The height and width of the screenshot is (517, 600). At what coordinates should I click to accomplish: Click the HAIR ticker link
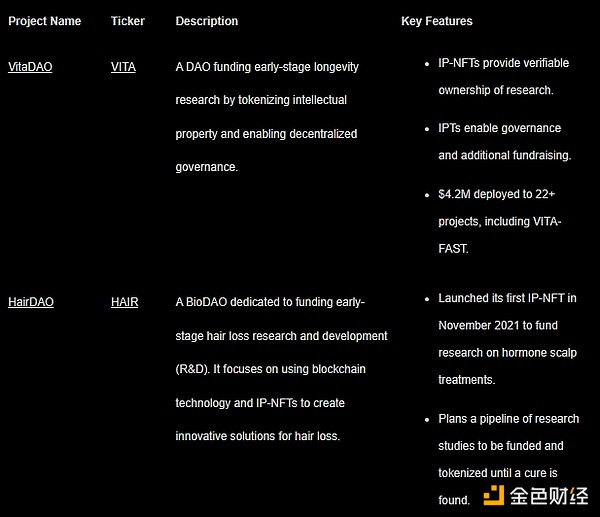pyautogui.click(x=125, y=302)
